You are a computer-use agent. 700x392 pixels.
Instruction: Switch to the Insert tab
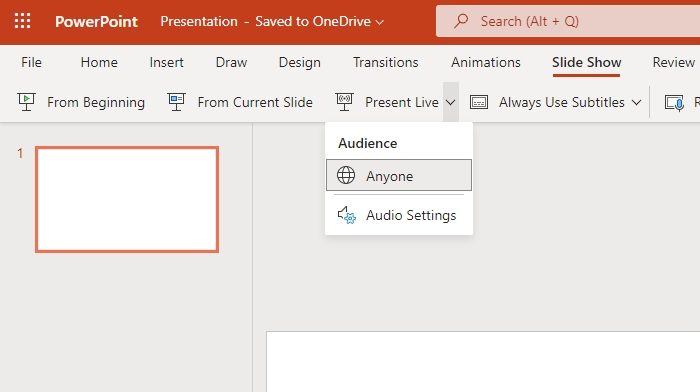(167, 62)
